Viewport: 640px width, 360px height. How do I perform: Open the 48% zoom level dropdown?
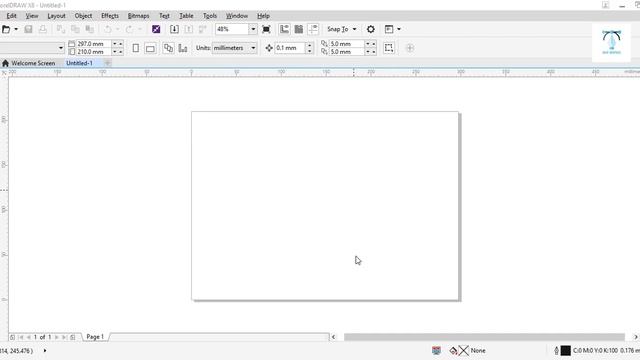253,29
